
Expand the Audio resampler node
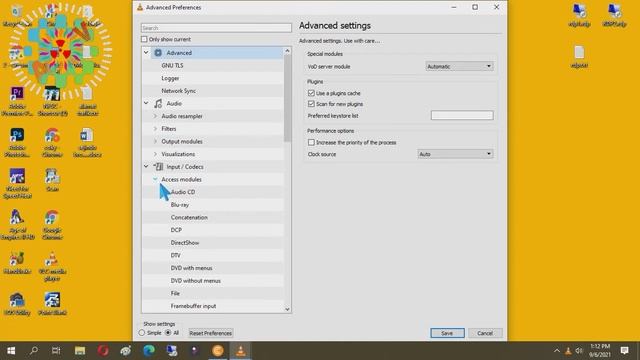(x=155, y=116)
